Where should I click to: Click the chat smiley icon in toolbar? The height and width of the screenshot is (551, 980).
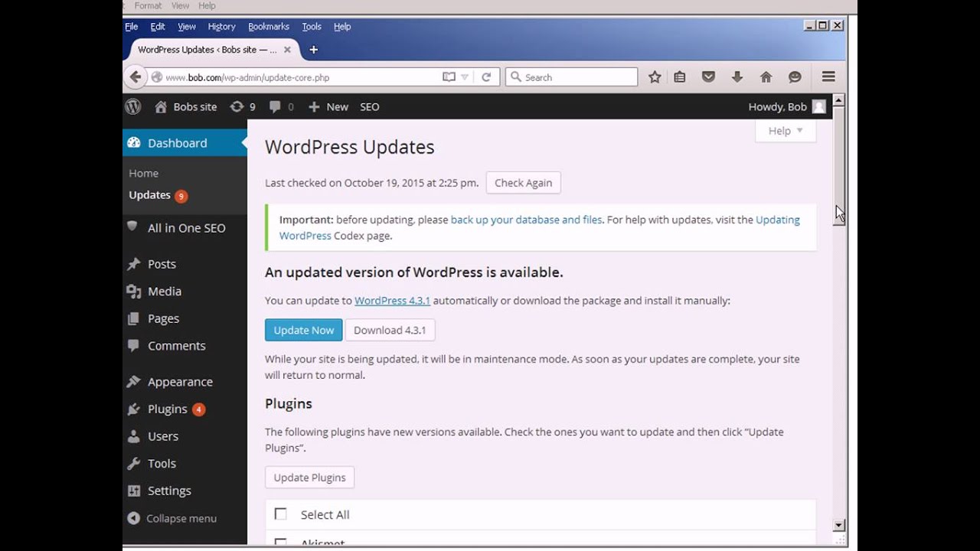(795, 77)
